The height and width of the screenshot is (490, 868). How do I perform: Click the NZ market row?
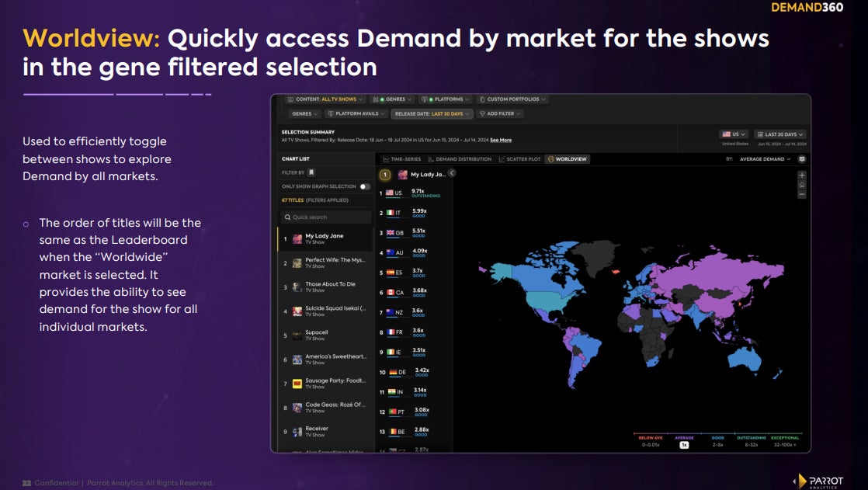pyautogui.click(x=412, y=312)
